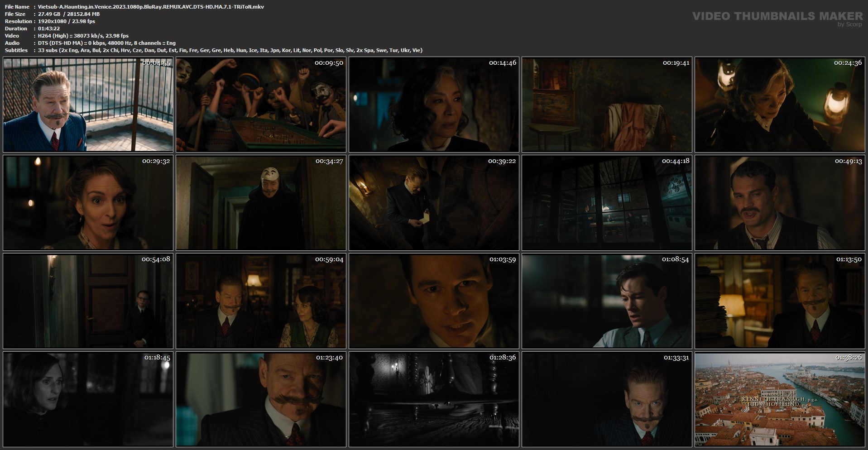Select the thumbnail at 00:24:36
This screenshot has height=450, width=868.
(780, 105)
